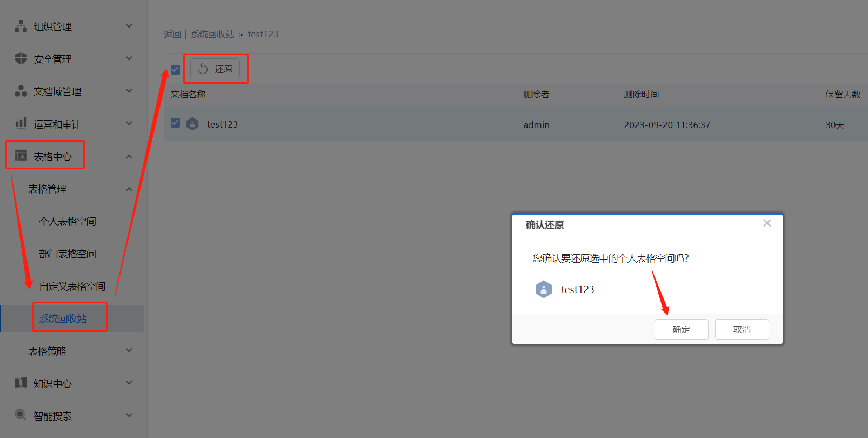
Task: Expand the 安全管理 chevron
Action: [x=129, y=58]
